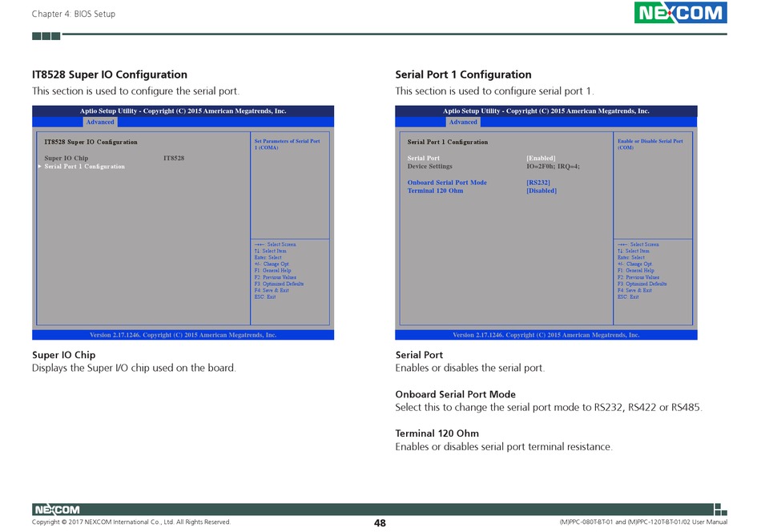761x532 pixels.
Task: Click the Serial Port 1 Configuration section heading
Action: [x=463, y=75]
